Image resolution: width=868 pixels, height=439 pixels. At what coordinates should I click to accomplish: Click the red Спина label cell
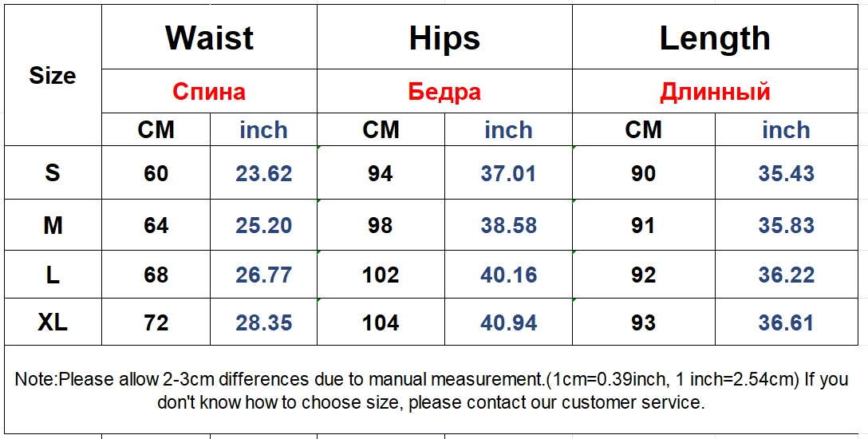tap(209, 91)
